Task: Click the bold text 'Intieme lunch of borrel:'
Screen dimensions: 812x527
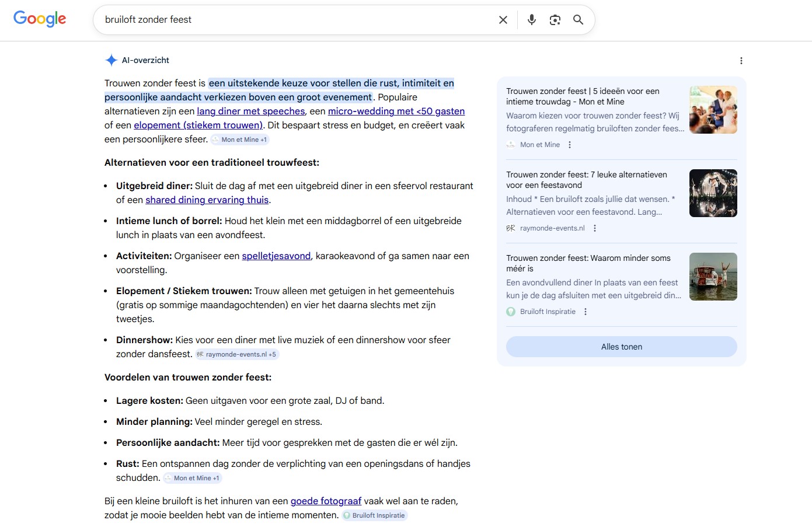Action: [x=169, y=221]
